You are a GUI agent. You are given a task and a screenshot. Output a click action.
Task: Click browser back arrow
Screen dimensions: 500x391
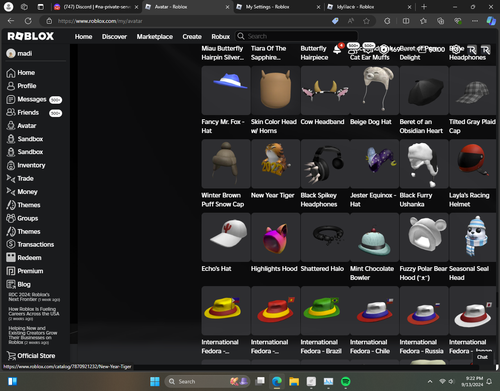(11, 21)
